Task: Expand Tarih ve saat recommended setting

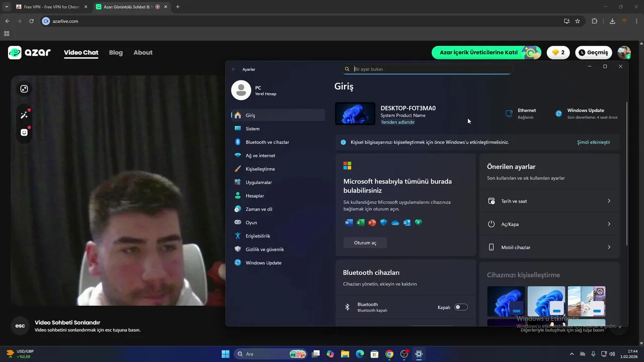Action: coord(549,201)
